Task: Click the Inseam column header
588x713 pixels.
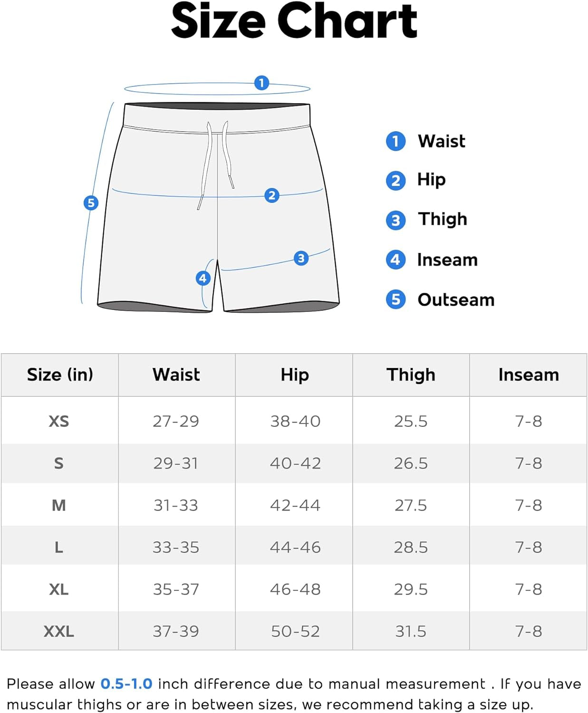Action: (x=528, y=375)
